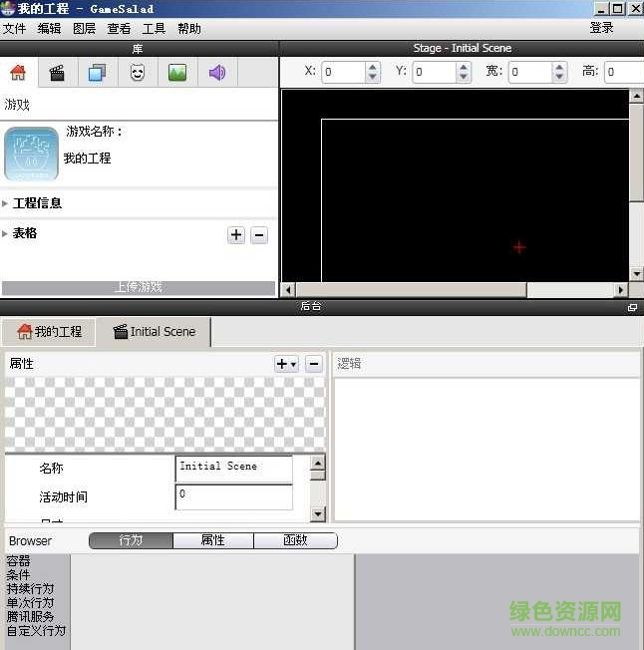Open the library Home (game) tab

tap(18, 73)
